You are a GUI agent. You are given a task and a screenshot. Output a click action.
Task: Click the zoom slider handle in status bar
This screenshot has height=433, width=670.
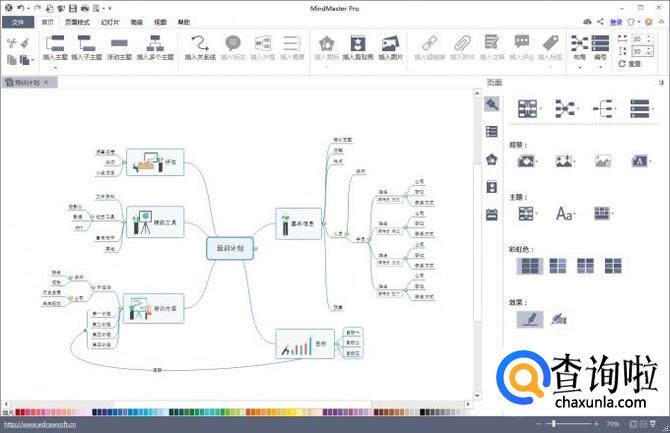coord(554,424)
